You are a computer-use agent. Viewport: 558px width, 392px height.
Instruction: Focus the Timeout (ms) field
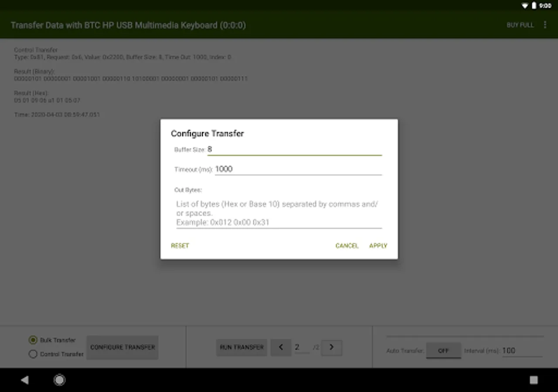[x=298, y=169]
